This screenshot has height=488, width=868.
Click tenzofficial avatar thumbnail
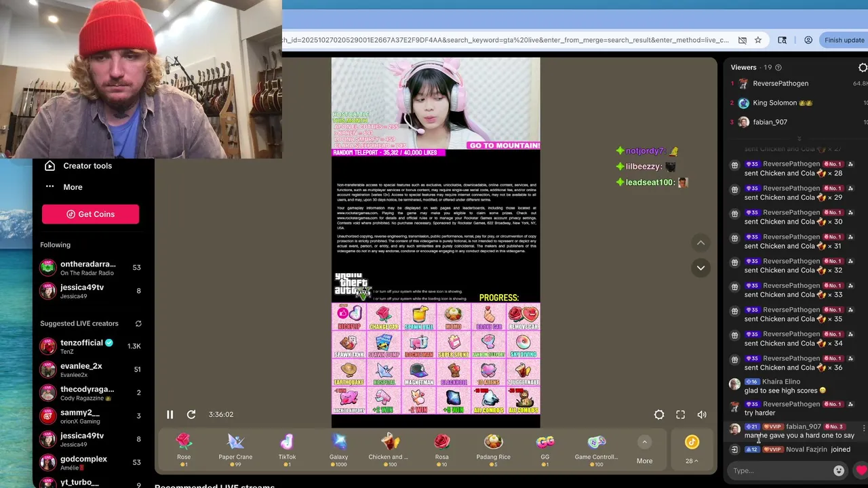(47, 346)
